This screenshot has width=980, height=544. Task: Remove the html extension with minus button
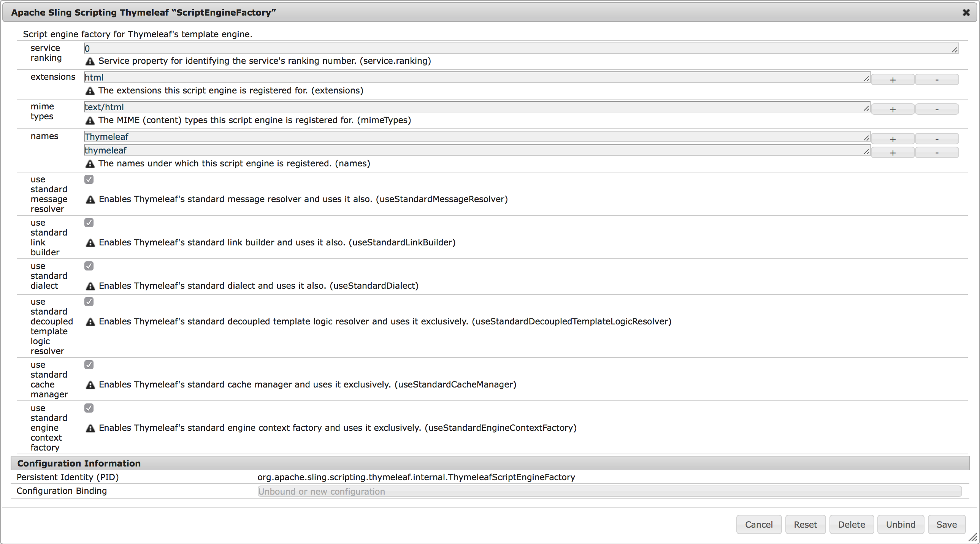click(x=936, y=79)
